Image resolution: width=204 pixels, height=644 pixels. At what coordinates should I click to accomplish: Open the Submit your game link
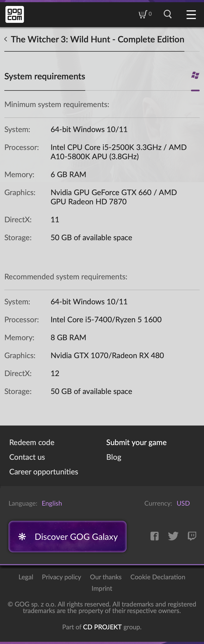click(x=136, y=443)
